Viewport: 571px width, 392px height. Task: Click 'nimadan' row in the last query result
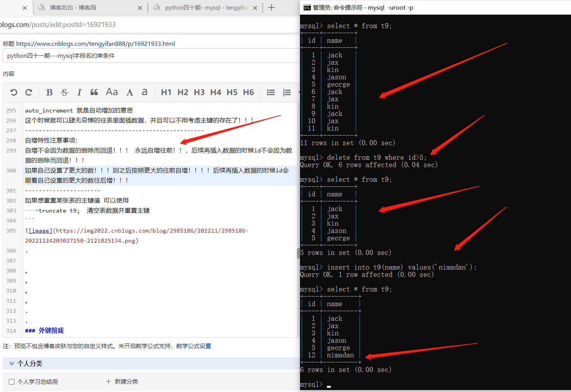pos(330,355)
